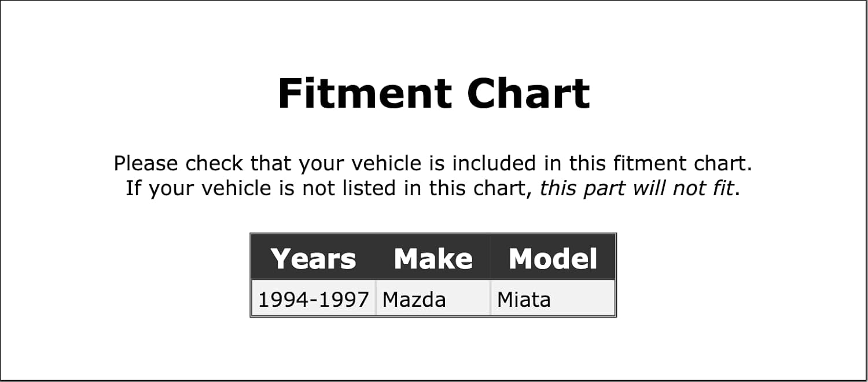
Task: Click the word 'Chart' in the title
Action: (528, 93)
